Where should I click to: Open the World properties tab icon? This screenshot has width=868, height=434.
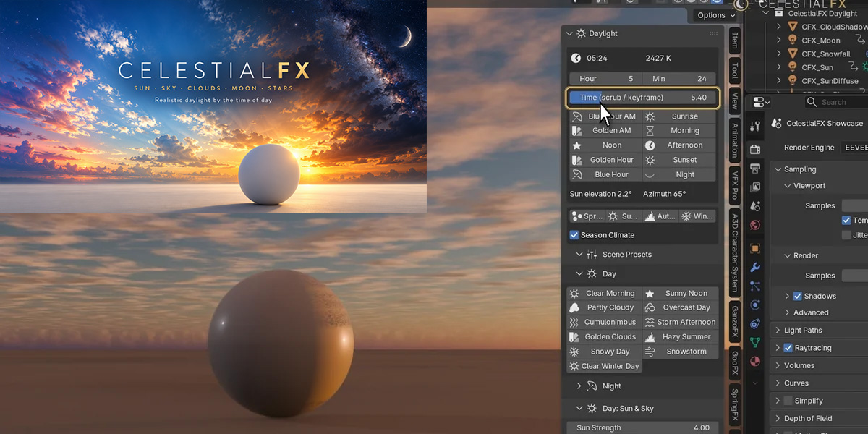(x=755, y=225)
